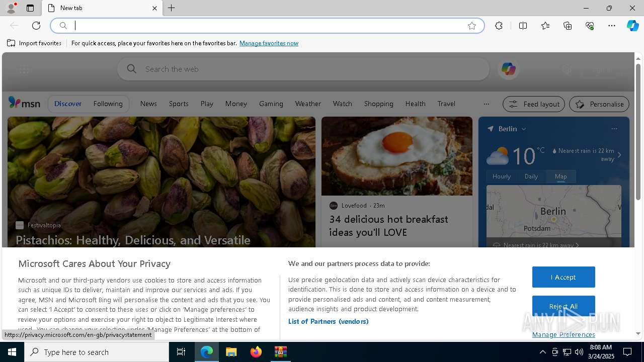Add this page to favorites using the star icon
This screenshot has height=362, width=644.
472,26
